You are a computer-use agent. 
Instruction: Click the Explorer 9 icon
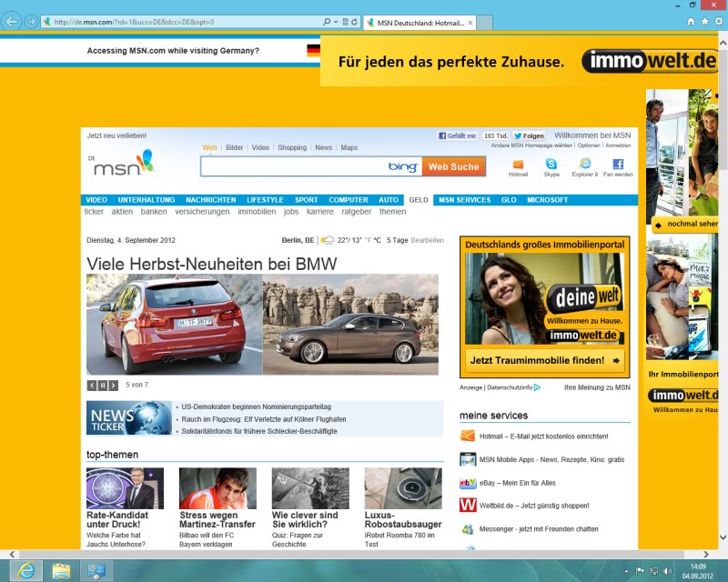585,164
